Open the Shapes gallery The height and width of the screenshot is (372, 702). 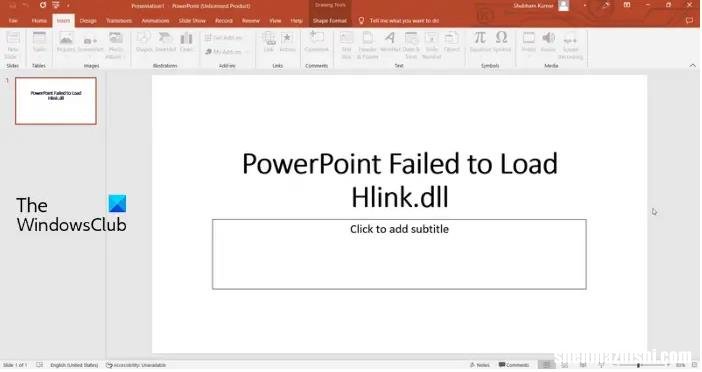(144, 43)
